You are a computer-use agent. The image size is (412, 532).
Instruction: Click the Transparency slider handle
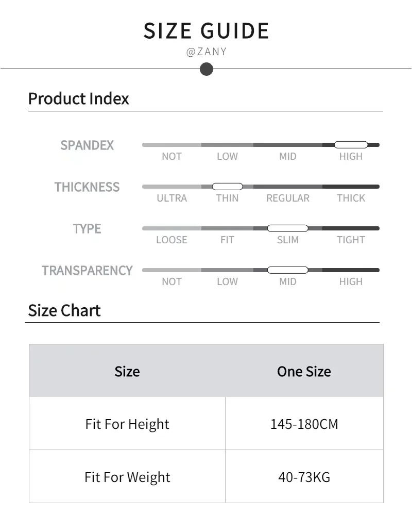(287, 270)
